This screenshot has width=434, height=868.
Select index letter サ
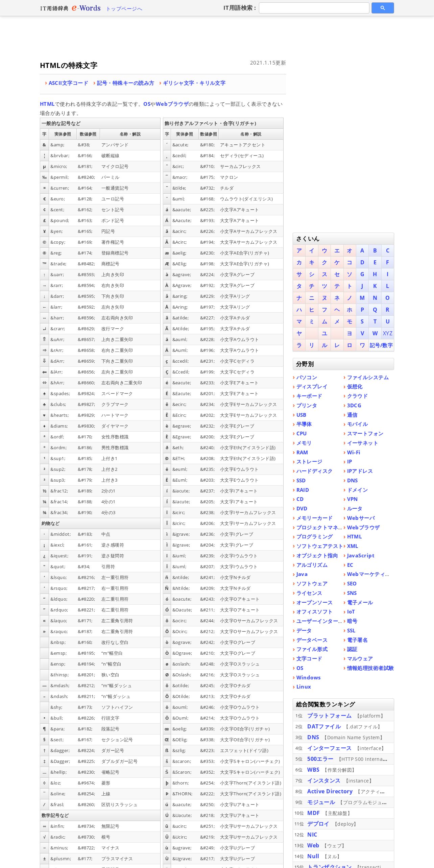tap(299, 274)
